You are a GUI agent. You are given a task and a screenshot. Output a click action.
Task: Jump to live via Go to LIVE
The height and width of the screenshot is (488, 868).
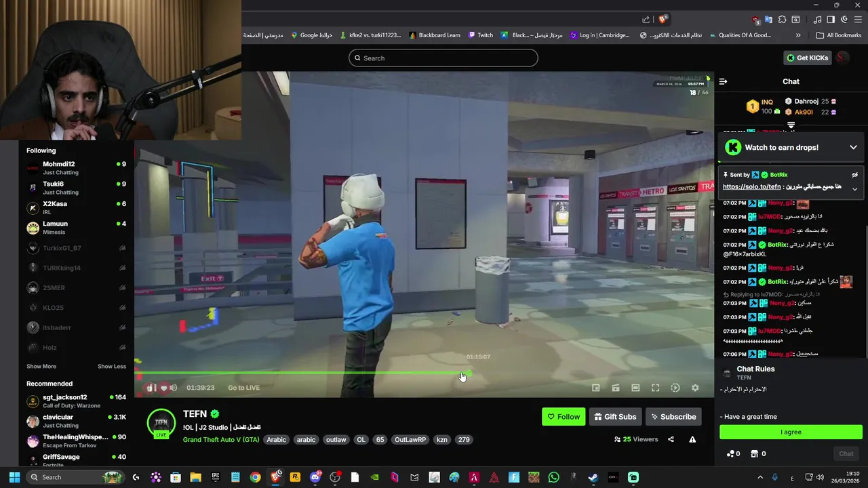243,388
